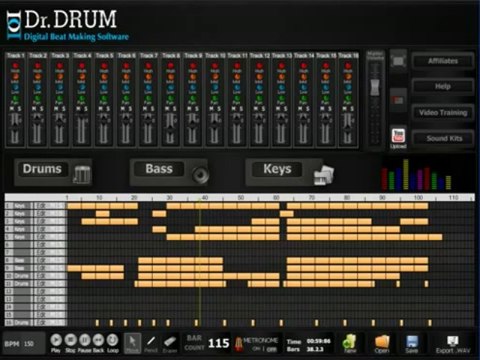Image resolution: width=480 pixels, height=360 pixels.
Task: Solo Track 1 with S button
Action: [x=19, y=109]
